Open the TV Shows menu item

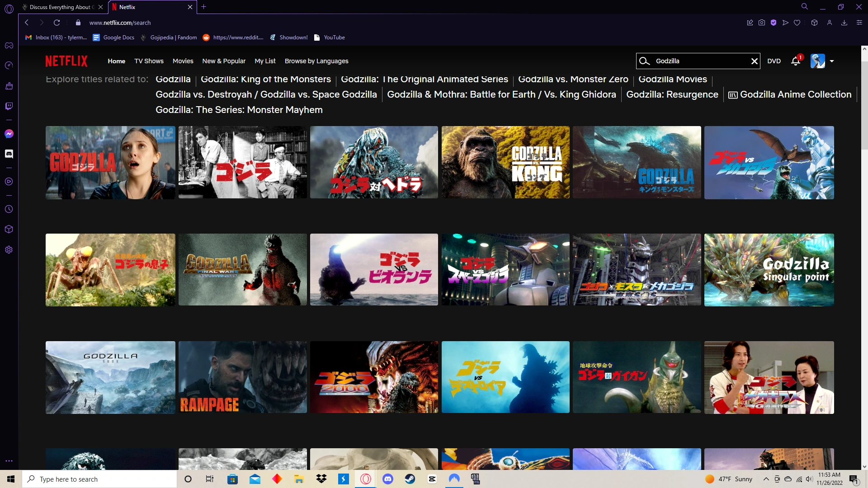149,61
